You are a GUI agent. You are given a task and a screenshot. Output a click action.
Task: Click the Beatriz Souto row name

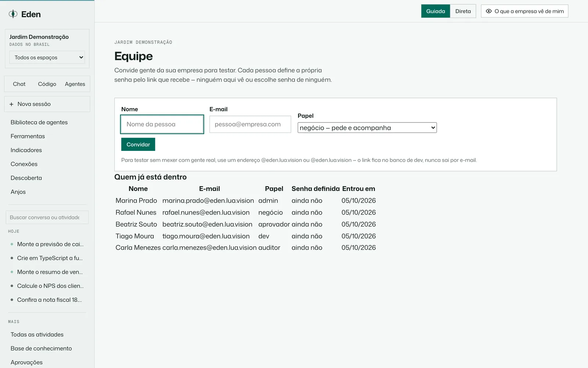click(136, 224)
